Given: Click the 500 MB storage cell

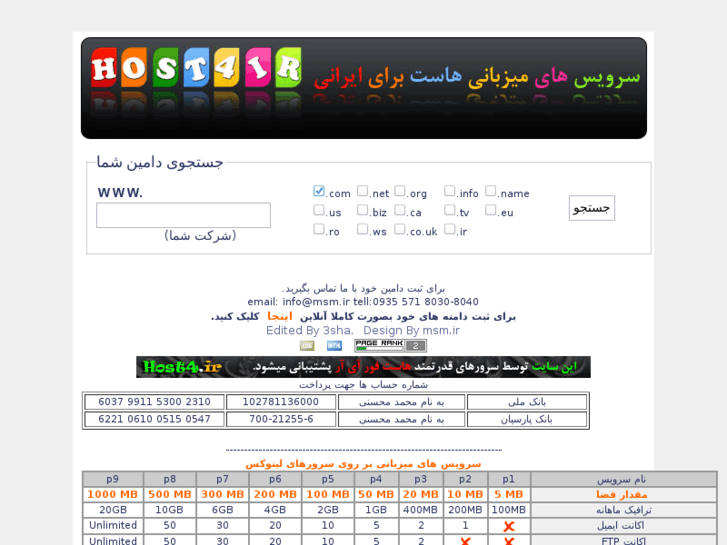Looking at the screenshot, I should click(170, 494).
